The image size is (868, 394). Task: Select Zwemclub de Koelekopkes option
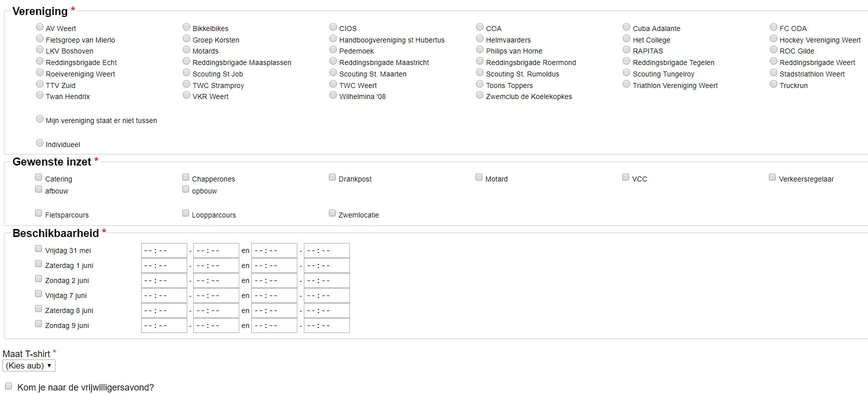(480, 95)
